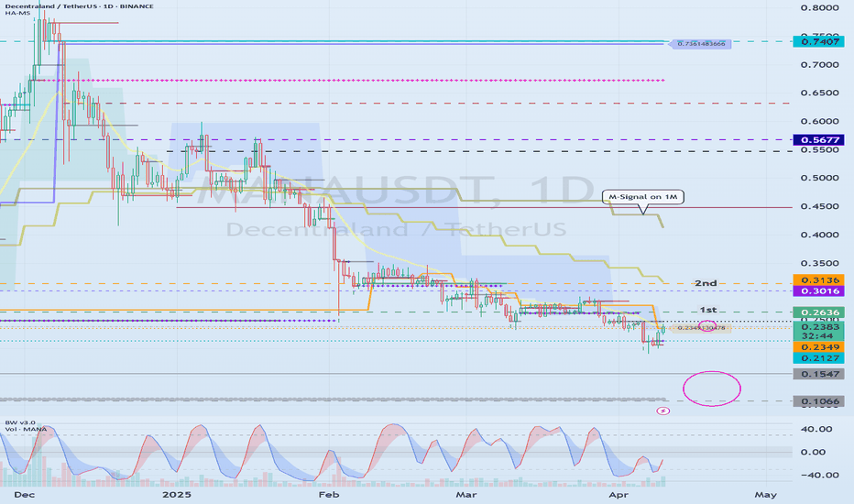Click the 0.7000 price scale value
The height and width of the screenshot is (504, 854).
tap(820, 64)
